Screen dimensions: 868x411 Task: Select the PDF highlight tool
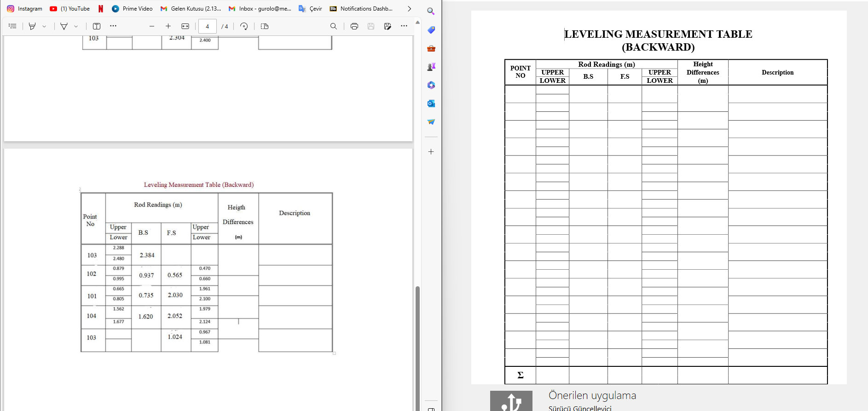click(x=32, y=26)
